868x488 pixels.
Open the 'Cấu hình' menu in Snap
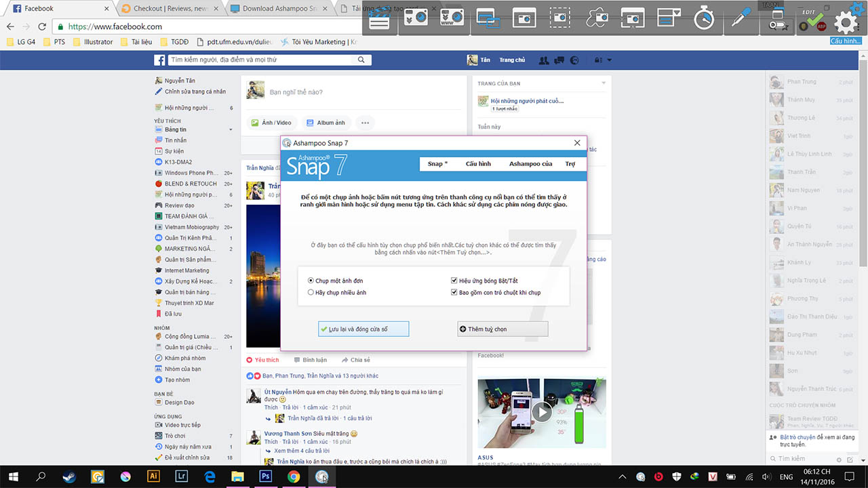[478, 164]
